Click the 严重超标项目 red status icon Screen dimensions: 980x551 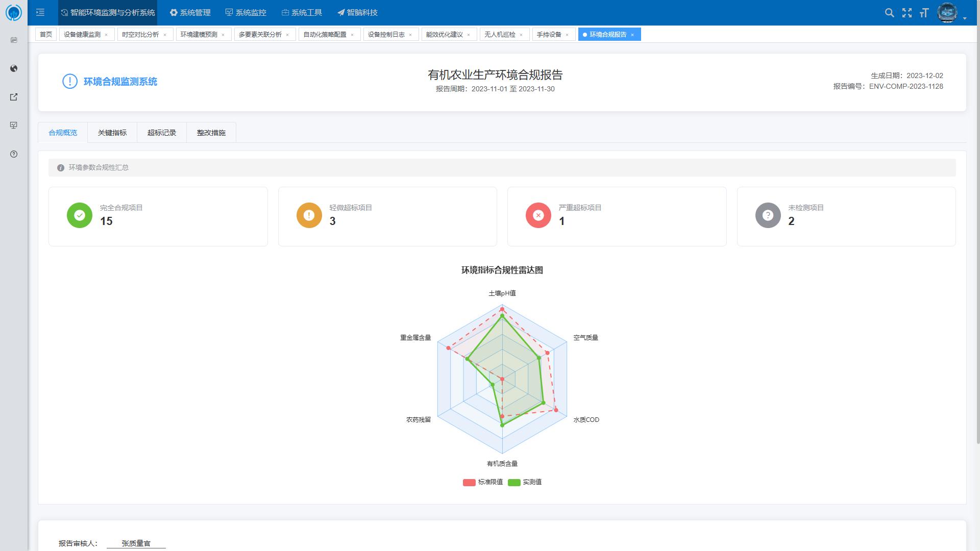coord(538,215)
